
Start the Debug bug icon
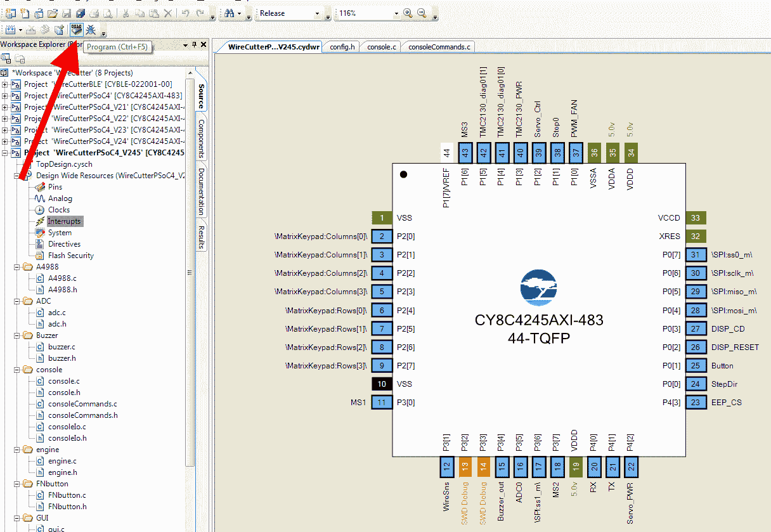point(91,29)
